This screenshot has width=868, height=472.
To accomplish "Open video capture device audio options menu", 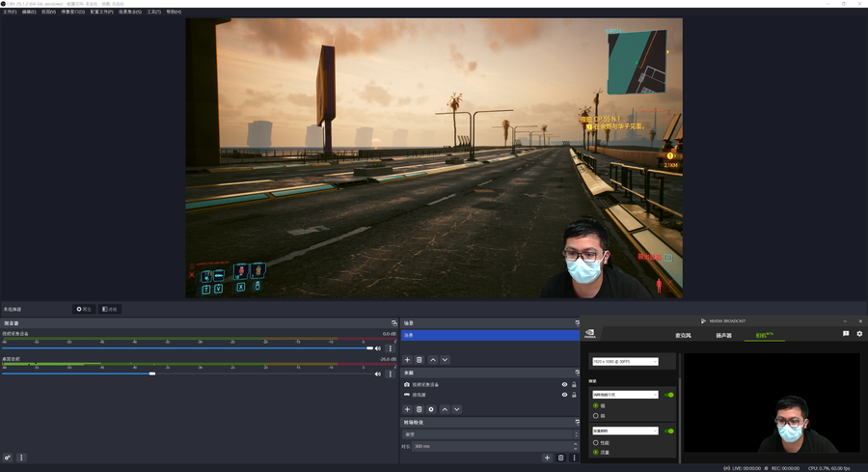I will [391, 348].
